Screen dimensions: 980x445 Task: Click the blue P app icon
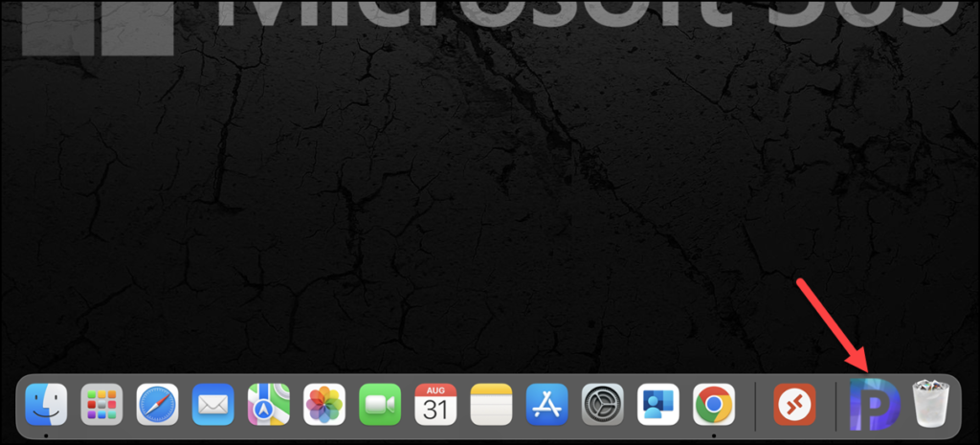pyautogui.click(x=875, y=405)
